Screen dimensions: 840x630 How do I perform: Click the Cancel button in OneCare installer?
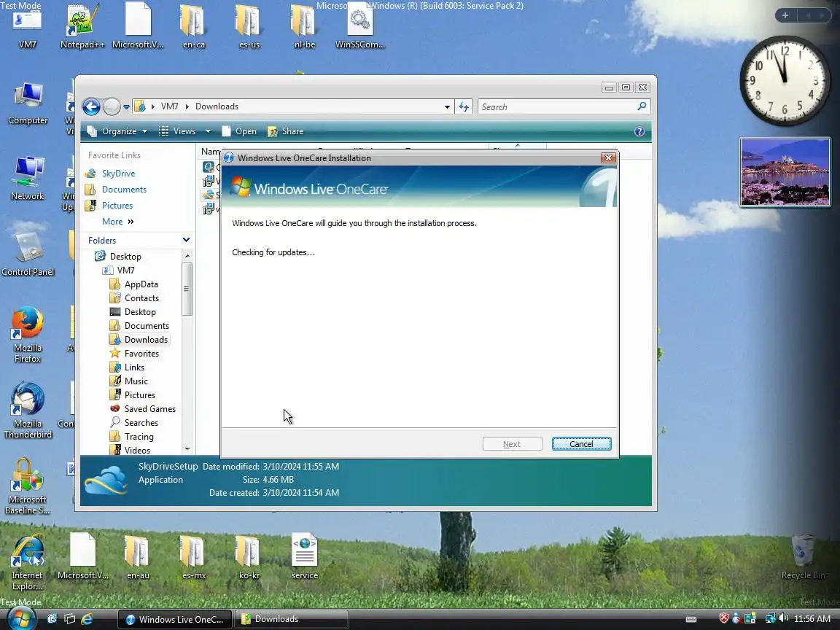(581, 444)
